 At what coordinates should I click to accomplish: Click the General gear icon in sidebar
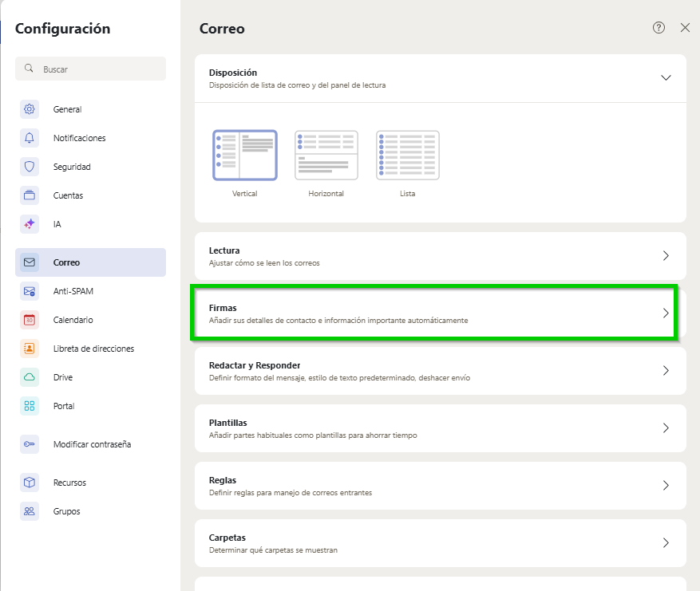(x=30, y=109)
